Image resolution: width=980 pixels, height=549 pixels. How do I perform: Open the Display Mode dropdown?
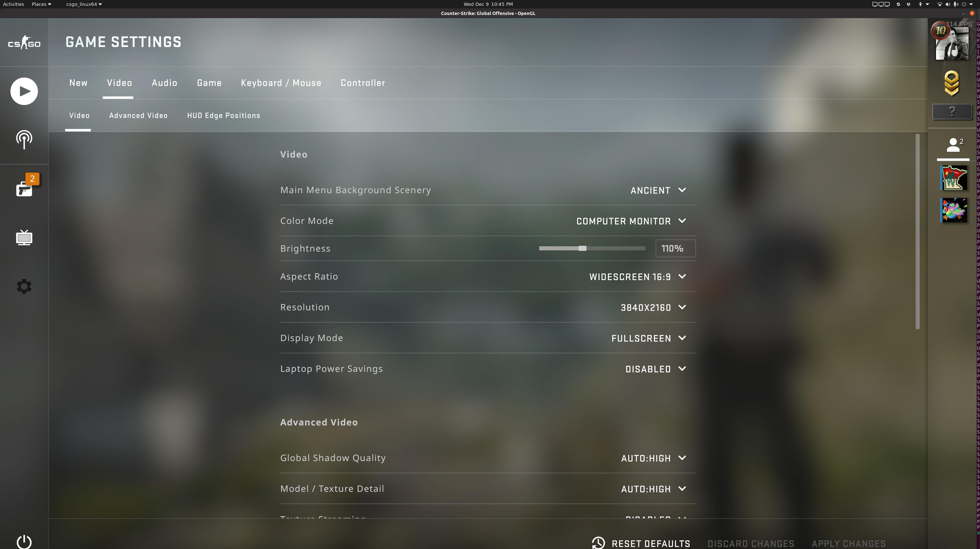tap(648, 338)
